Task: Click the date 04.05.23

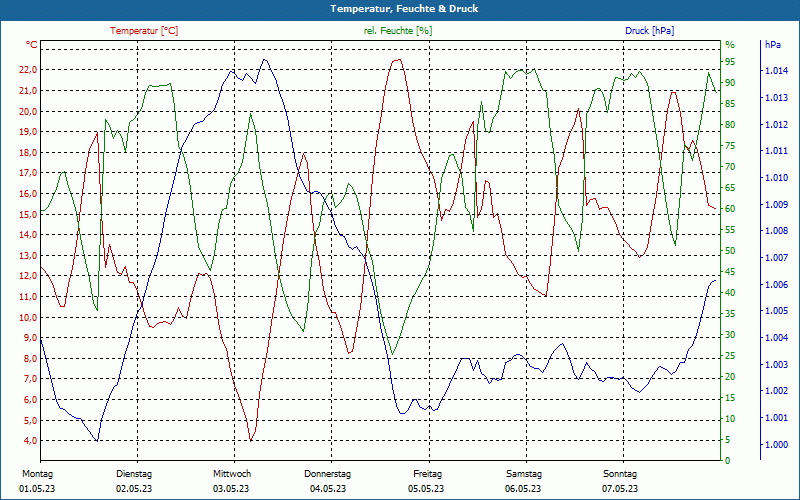Action: coord(328,489)
